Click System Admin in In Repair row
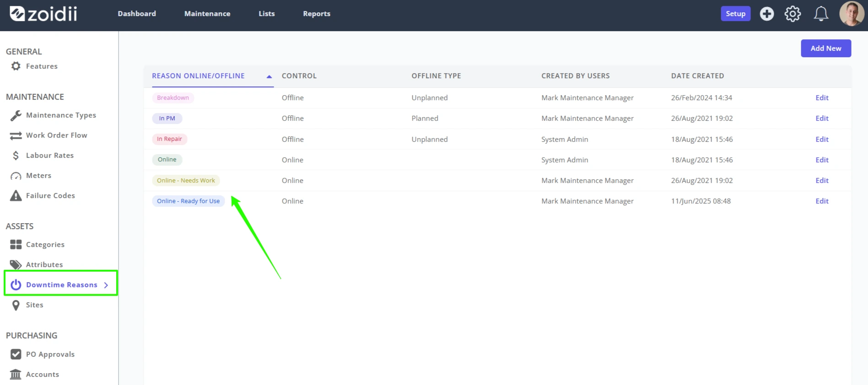 coord(565,139)
